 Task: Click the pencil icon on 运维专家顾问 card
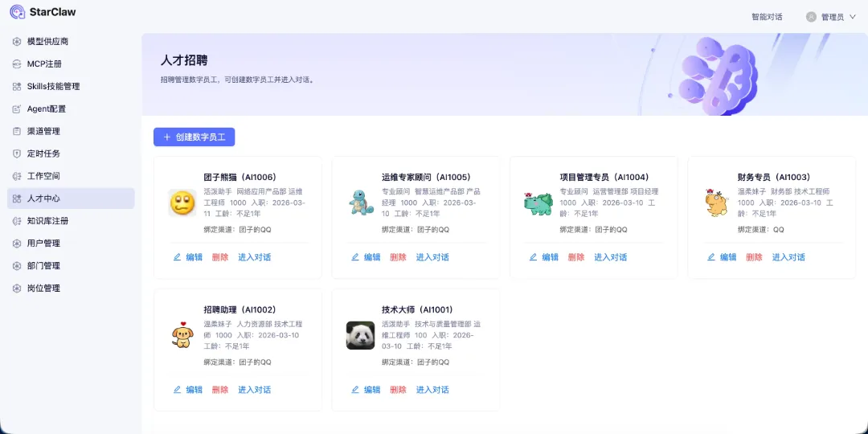coord(355,257)
